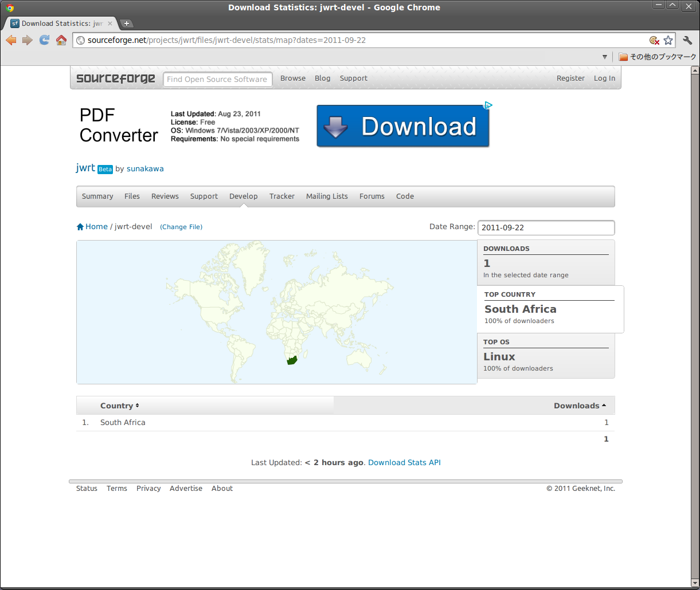The width and height of the screenshot is (700, 590).
Task: Expand the bookmarks bar overflow arrow
Action: pyautogui.click(x=604, y=57)
